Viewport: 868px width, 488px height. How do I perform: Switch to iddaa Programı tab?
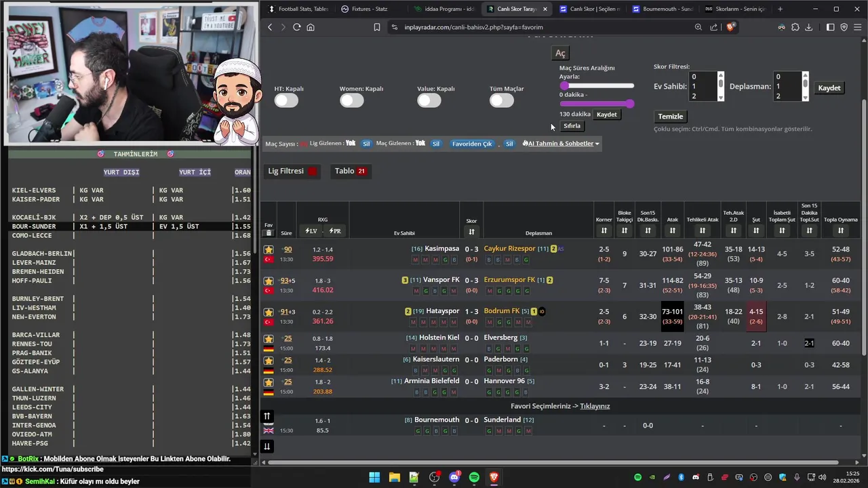444,9
